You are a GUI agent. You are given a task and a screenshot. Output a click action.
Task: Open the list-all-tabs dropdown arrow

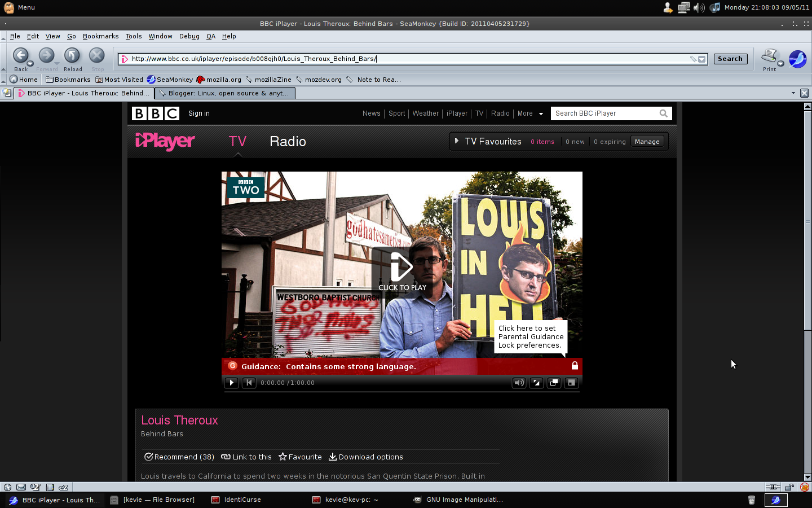click(793, 93)
